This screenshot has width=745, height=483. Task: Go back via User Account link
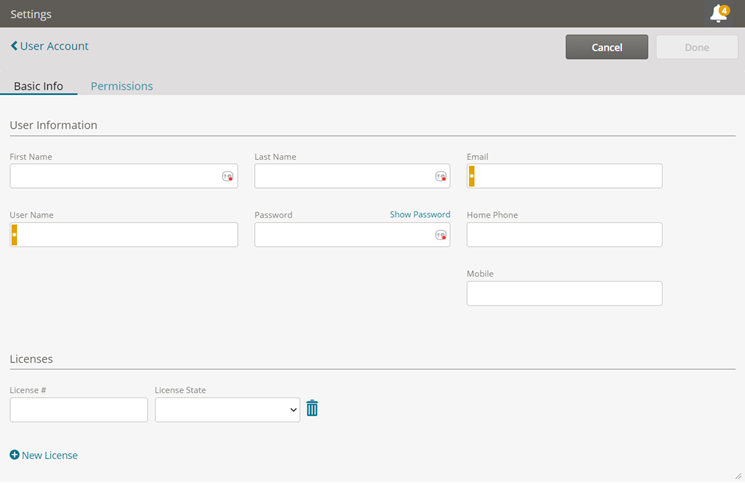coord(54,46)
